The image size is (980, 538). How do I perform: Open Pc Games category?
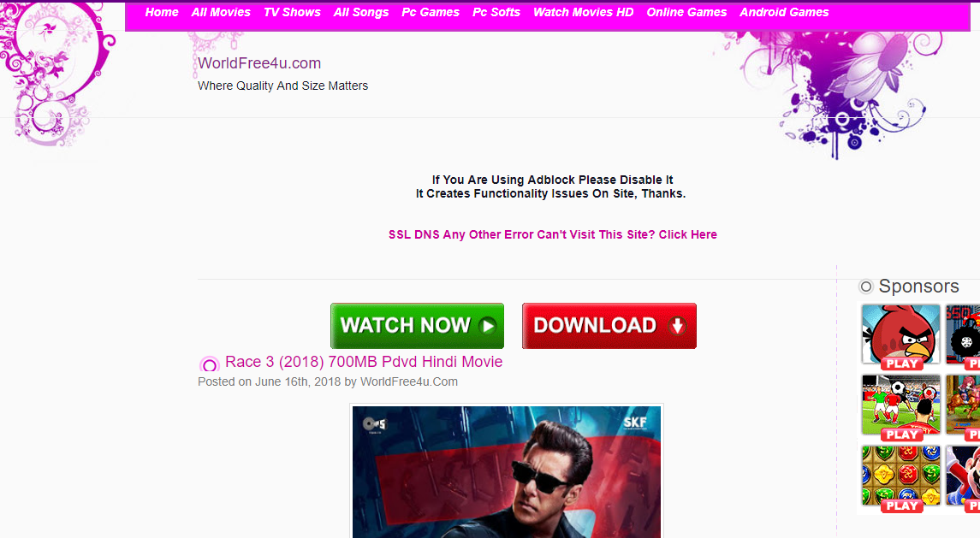click(430, 12)
